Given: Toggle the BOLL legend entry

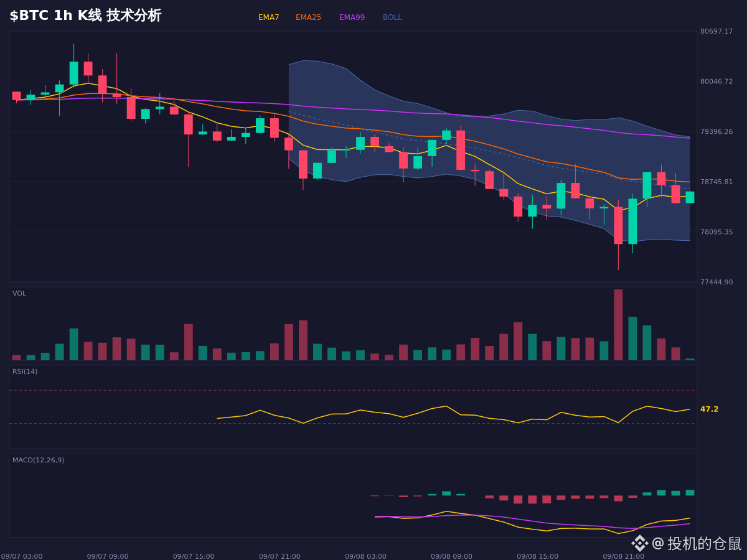Looking at the screenshot, I should point(392,17).
